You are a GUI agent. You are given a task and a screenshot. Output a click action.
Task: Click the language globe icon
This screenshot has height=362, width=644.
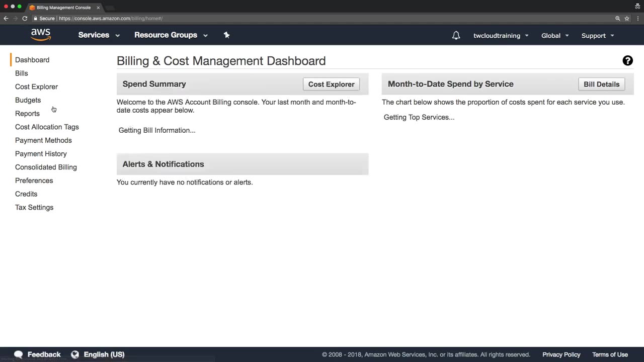tap(75, 354)
